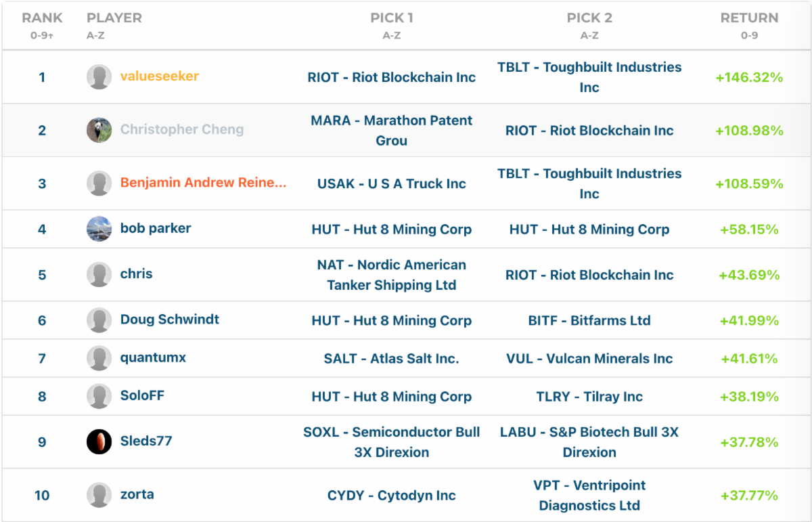The width and height of the screenshot is (812, 522).
Task: Click the +146.32% return value
Action: click(749, 77)
